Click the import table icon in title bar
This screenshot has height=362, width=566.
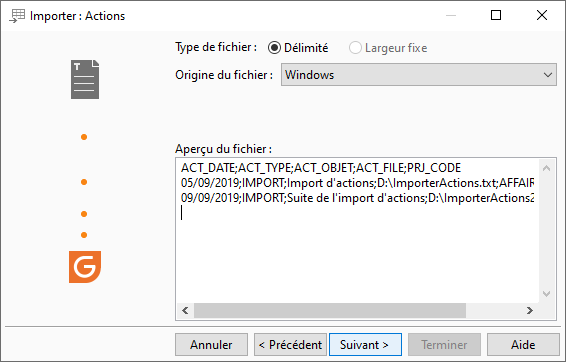click(x=17, y=16)
